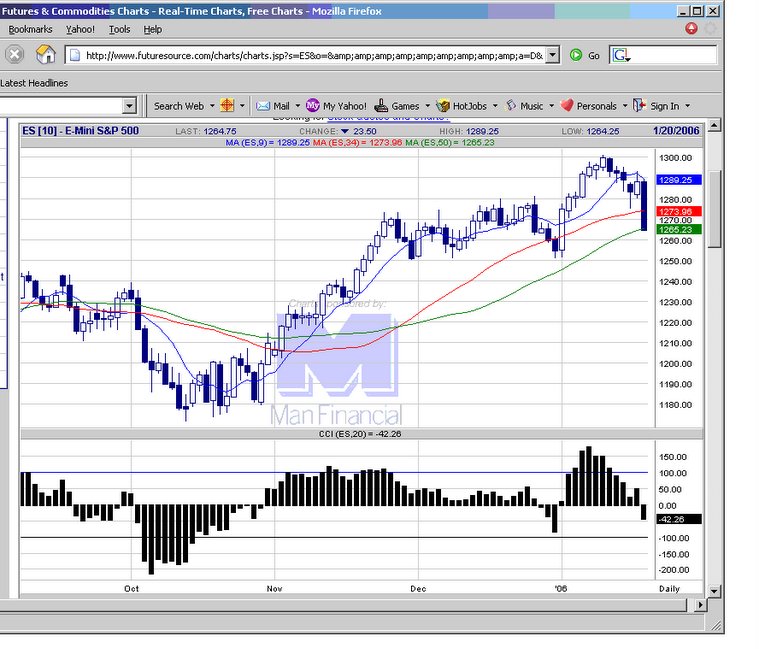Expand the Mail dropdown arrow

tap(298, 106)
